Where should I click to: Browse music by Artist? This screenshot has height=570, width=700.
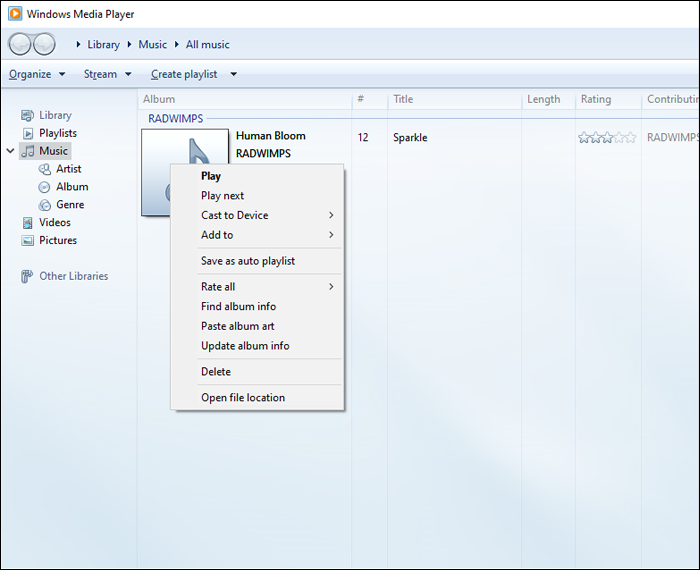(x=69, y=169)
